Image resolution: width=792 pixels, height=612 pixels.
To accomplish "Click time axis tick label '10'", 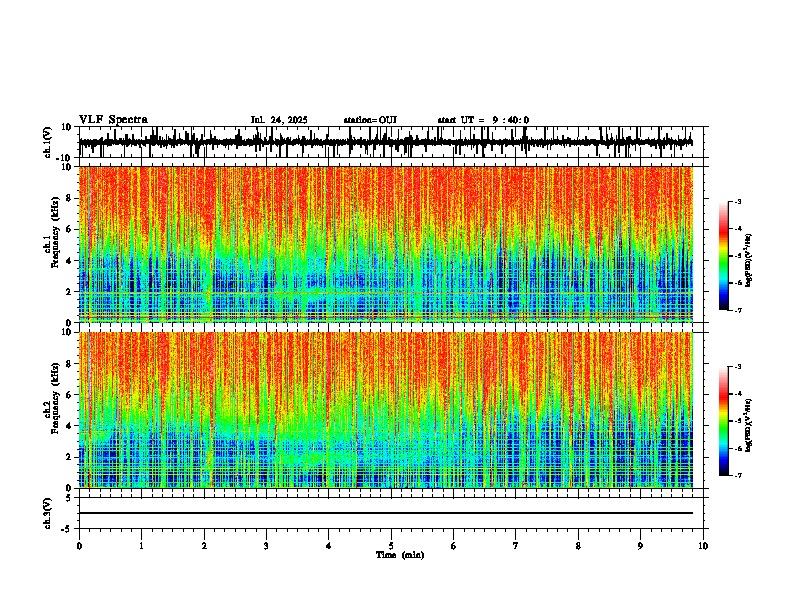I will pyautogui.click(x=703, y=546).
